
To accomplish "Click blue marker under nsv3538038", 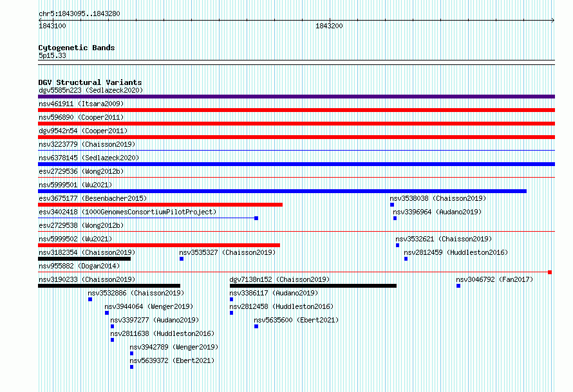I will [391, 205].
